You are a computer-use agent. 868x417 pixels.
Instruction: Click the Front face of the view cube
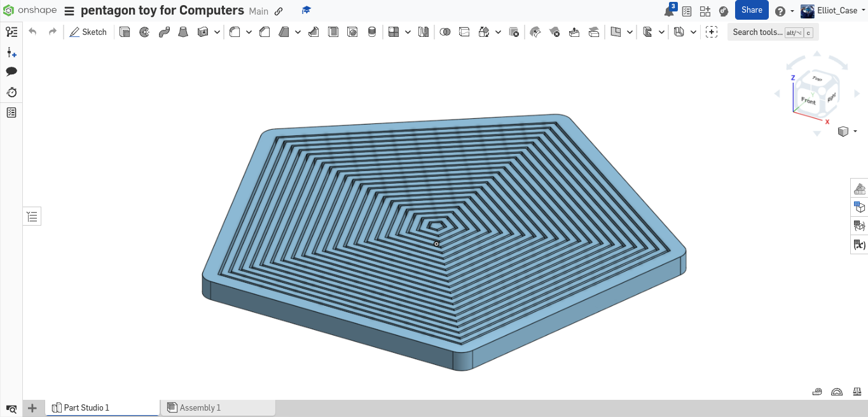point(808,101)
